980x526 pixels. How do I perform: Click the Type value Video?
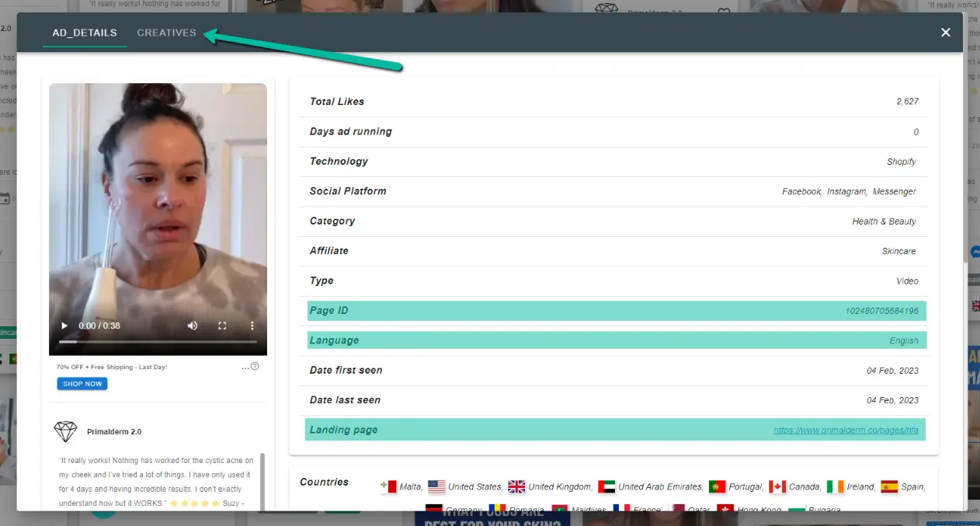(x=908, y=281)
